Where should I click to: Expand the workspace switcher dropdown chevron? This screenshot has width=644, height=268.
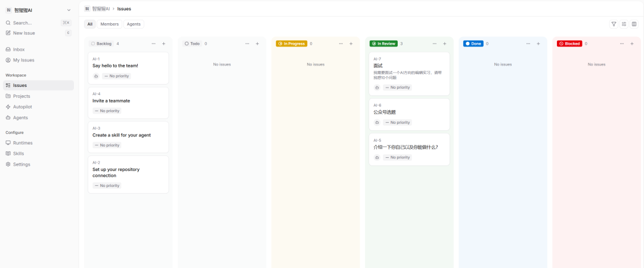coord(69,10)
